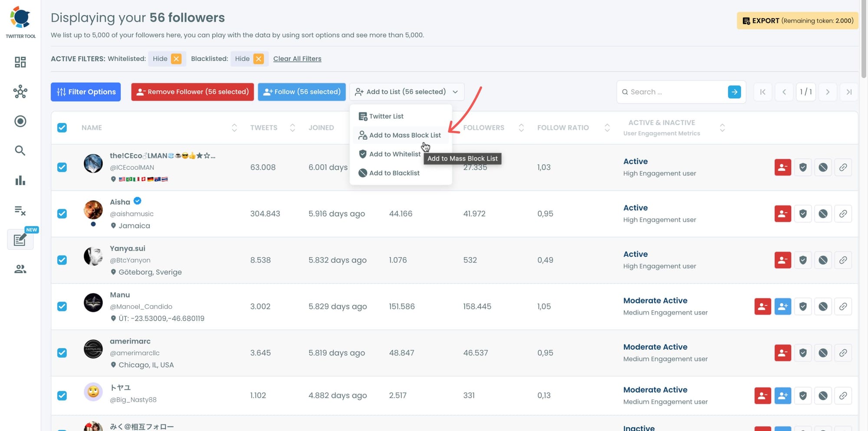Open the sidebar search magnifier icon
868x431 pixels.
click(20, 150)
